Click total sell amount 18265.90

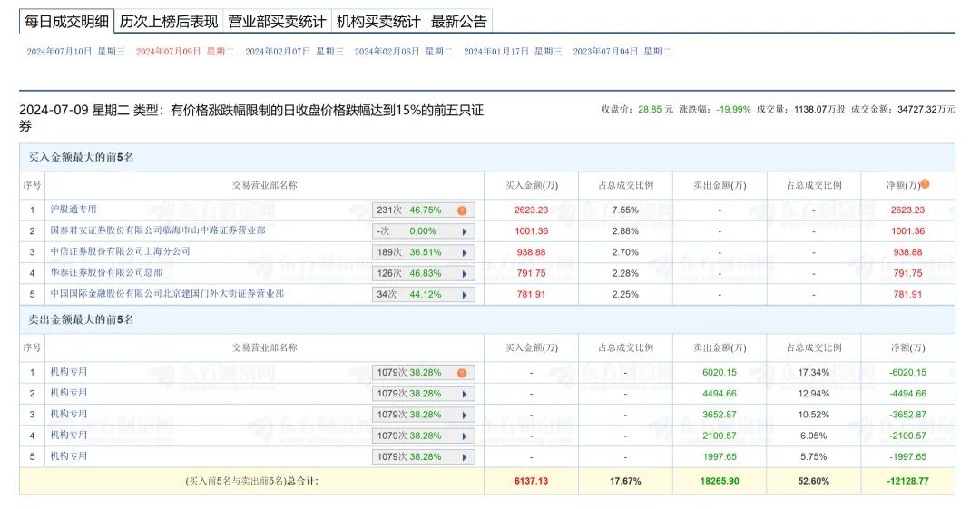click(720, 481)
